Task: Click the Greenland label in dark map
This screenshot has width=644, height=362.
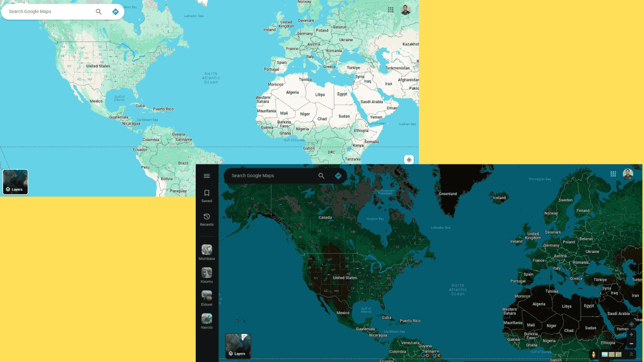Action: [448, 194]
